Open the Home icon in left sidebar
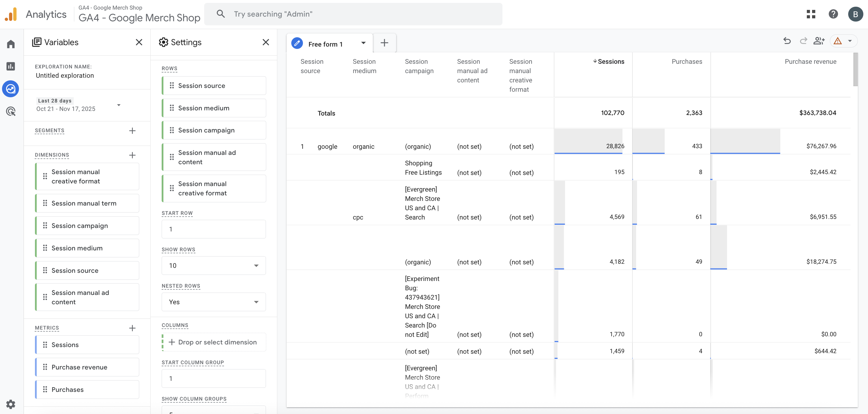The height and width of the screenshot is (414, 868). pyautogui.click(x=11, y=44)
